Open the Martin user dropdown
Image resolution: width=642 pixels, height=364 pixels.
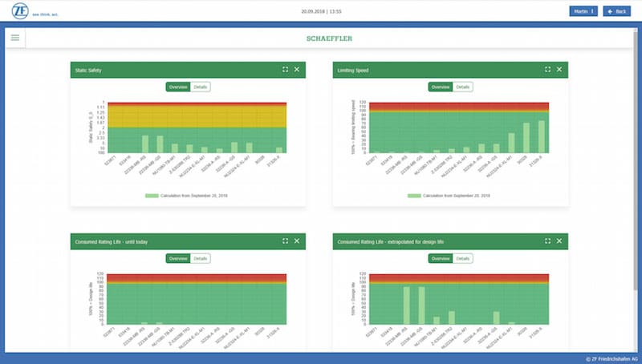tap(583, 11)
